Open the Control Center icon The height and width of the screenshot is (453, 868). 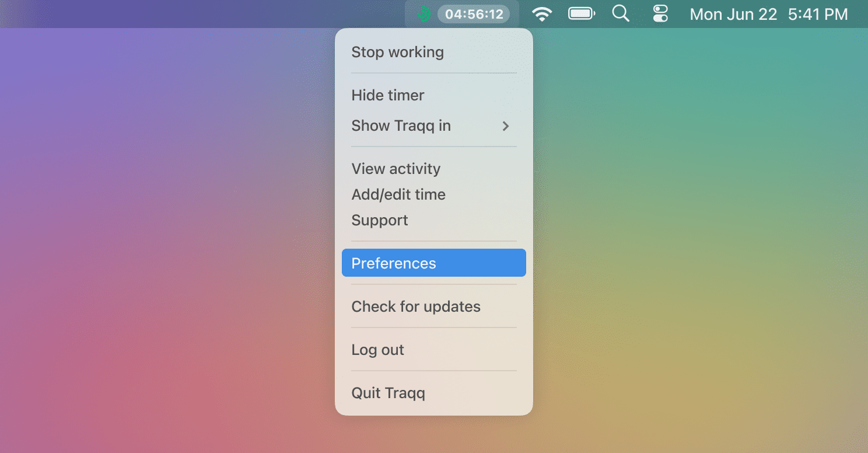[x=660, y=14]
